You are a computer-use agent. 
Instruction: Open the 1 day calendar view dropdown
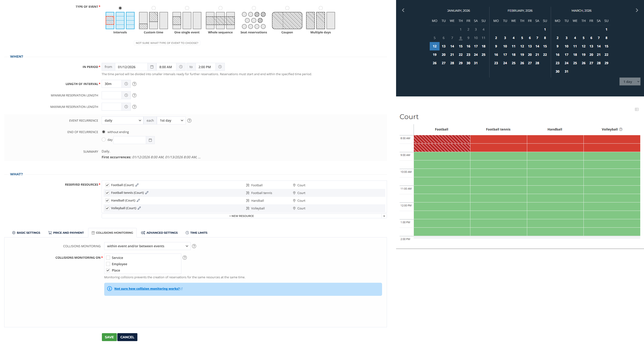[x=630, y=82]
